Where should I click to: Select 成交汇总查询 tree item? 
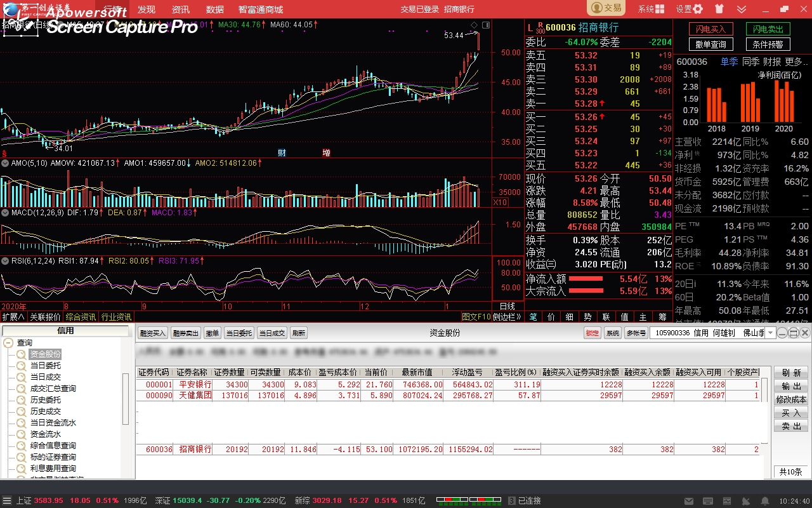pyautogui.click(x=53, y=388)
